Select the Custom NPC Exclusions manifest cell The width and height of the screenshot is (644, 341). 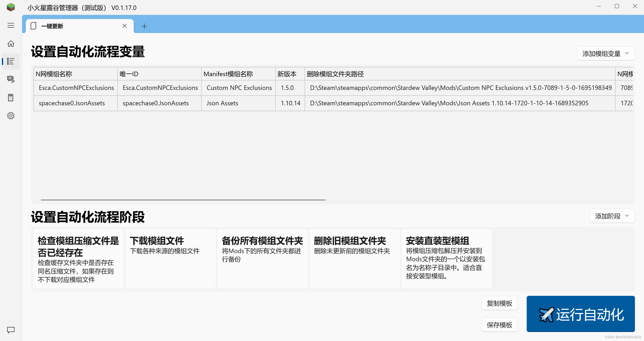click(x=239, y=88)
